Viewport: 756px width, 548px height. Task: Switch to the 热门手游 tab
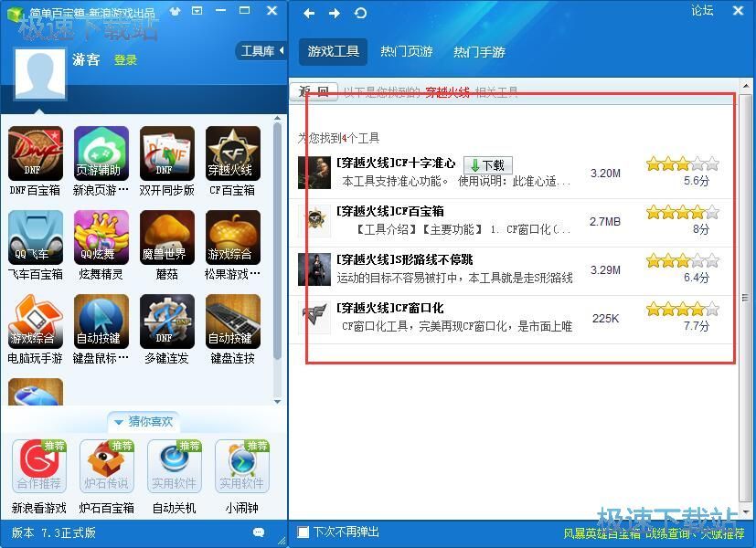pos(479,51)
